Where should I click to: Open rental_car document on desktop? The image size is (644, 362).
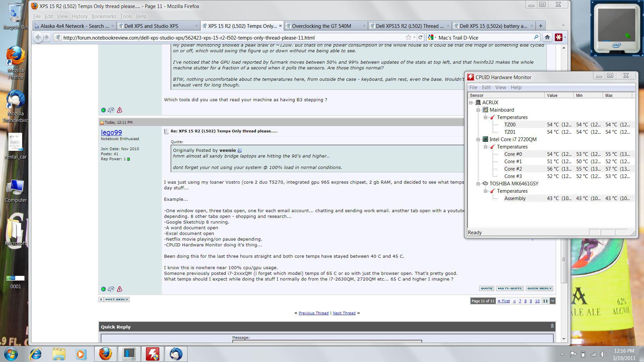click(15, 146)
